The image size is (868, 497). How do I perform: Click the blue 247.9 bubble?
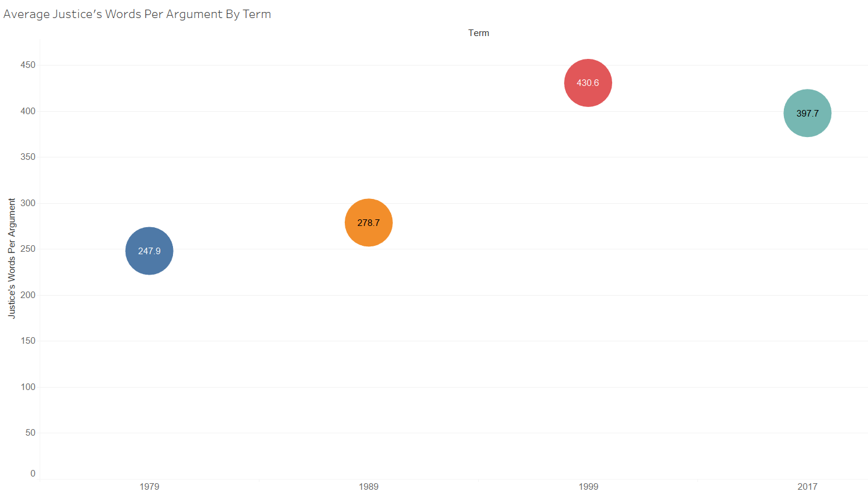tap(149, 251)
